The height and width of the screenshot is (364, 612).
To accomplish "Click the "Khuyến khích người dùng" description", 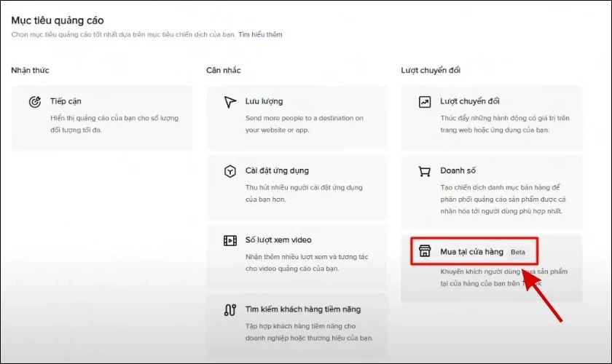I will coord(503,277).
